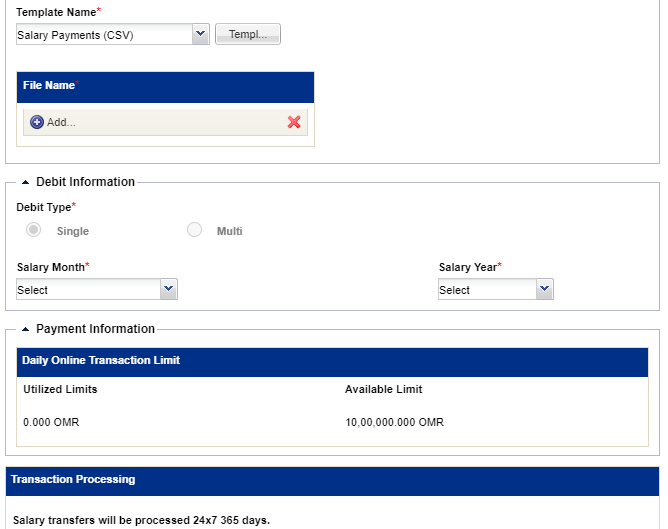Viewport: 668px width, 529px height.
Task: Collapse the Debit Information section
Action: click(x=26, y=182)
